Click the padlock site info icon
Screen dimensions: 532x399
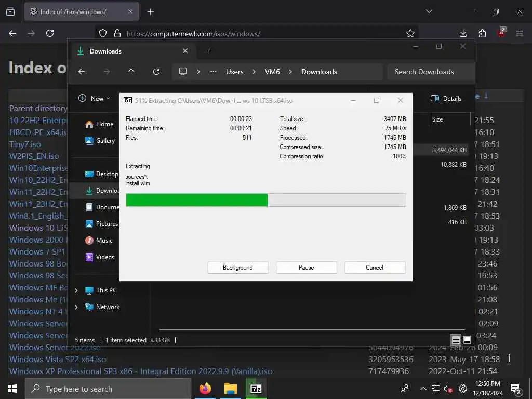point(117,33)
